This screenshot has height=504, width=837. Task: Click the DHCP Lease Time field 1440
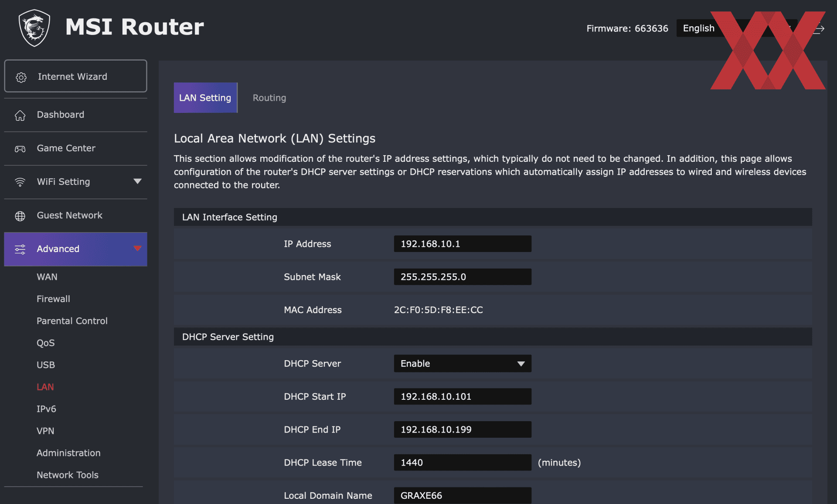(463, 463)
